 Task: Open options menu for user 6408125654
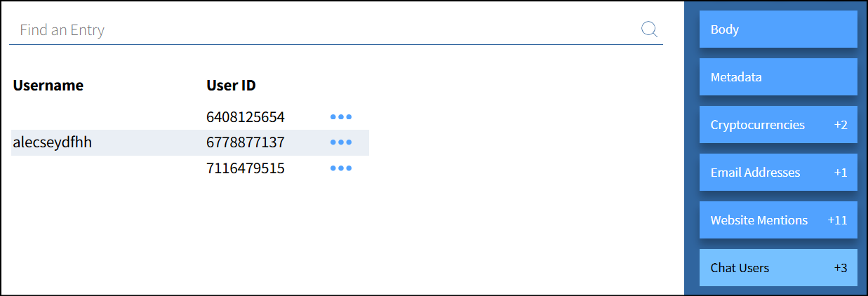click(341, 117)
